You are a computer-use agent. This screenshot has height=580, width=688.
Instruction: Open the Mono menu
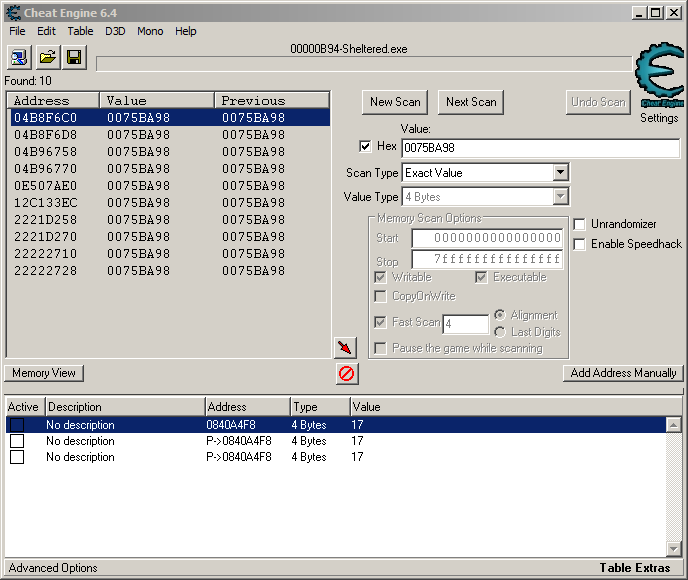tap(150, 31)
